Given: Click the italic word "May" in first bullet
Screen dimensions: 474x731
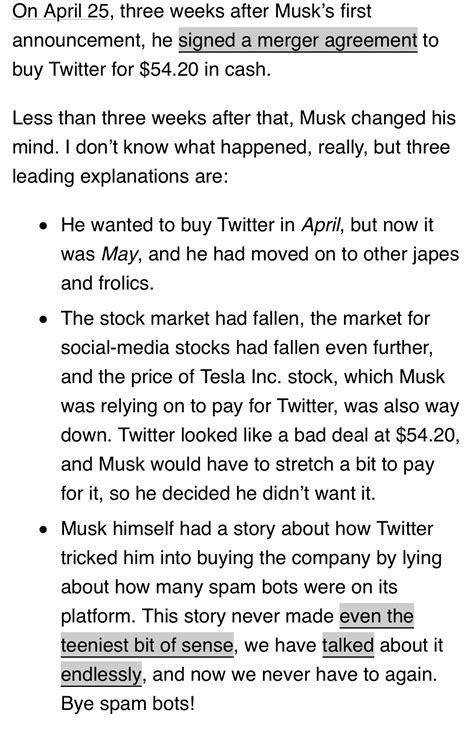Looking at the screenshot, I should pyautogui.click(x=119, y=255).
